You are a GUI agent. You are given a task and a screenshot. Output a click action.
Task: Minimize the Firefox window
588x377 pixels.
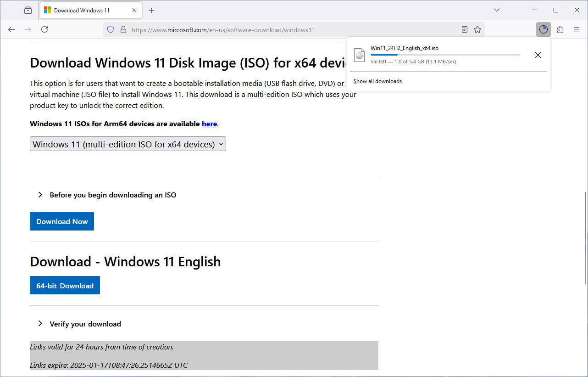[x=535, y=10]
